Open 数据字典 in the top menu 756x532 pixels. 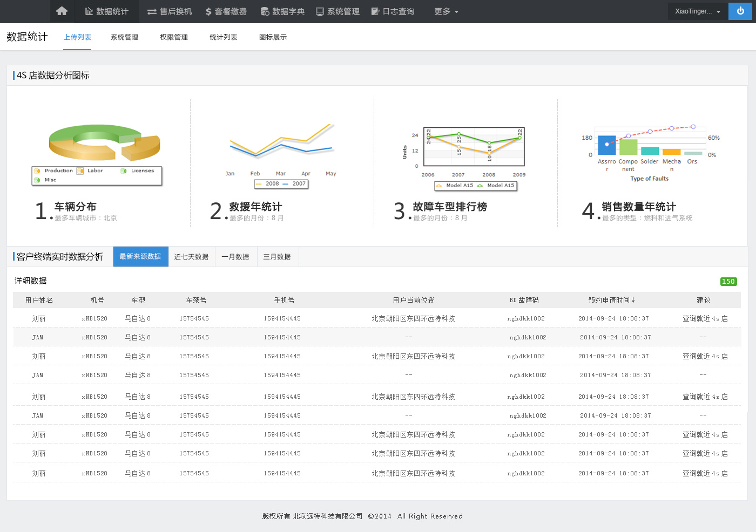282,11
